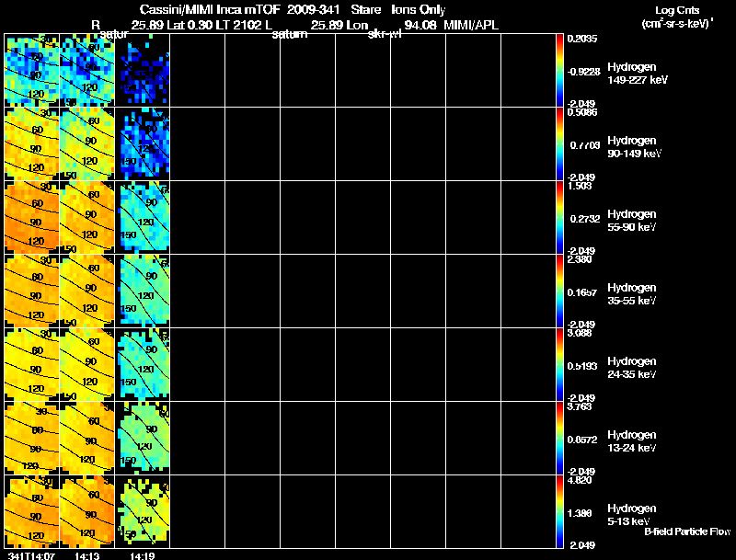Click the '3.763' color scale value

[x=580, y=406]
